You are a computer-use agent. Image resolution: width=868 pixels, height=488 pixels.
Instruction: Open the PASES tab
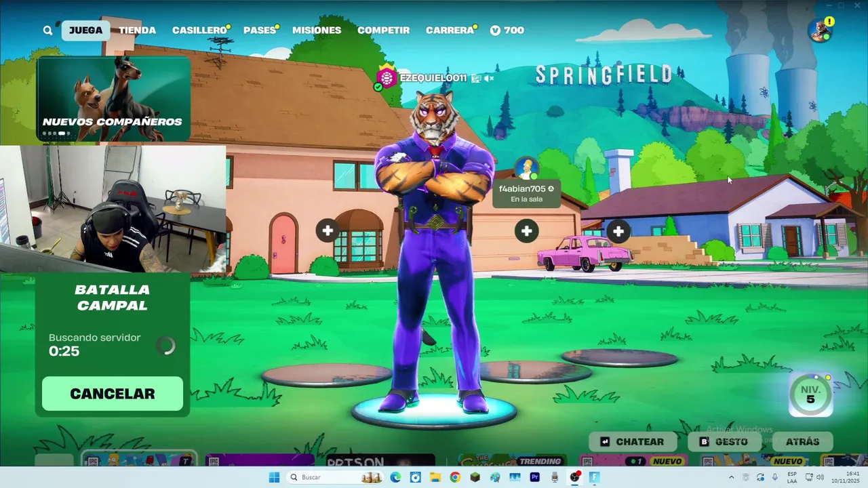click(260, 30)
